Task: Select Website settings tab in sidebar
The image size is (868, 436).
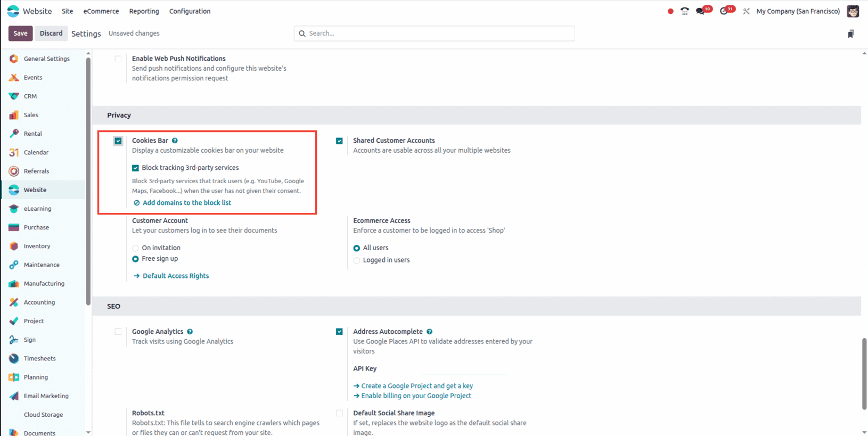Action: [x=44, y=190]
